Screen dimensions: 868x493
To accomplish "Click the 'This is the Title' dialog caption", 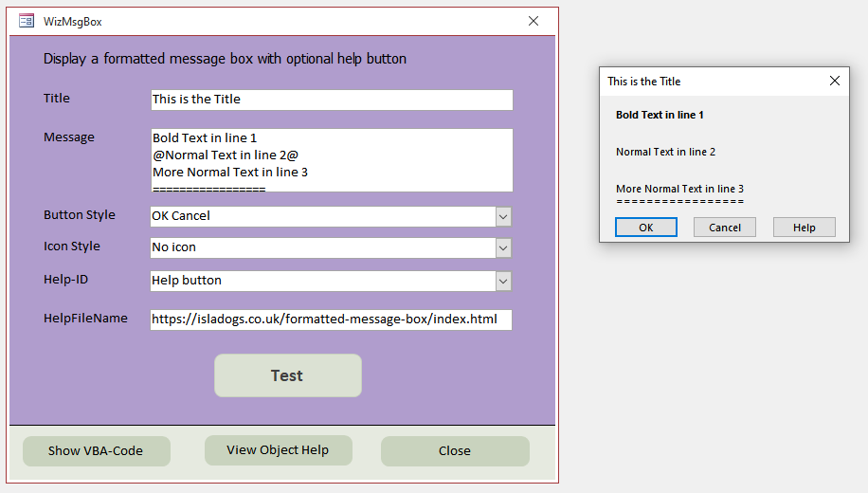I will 643,82.
